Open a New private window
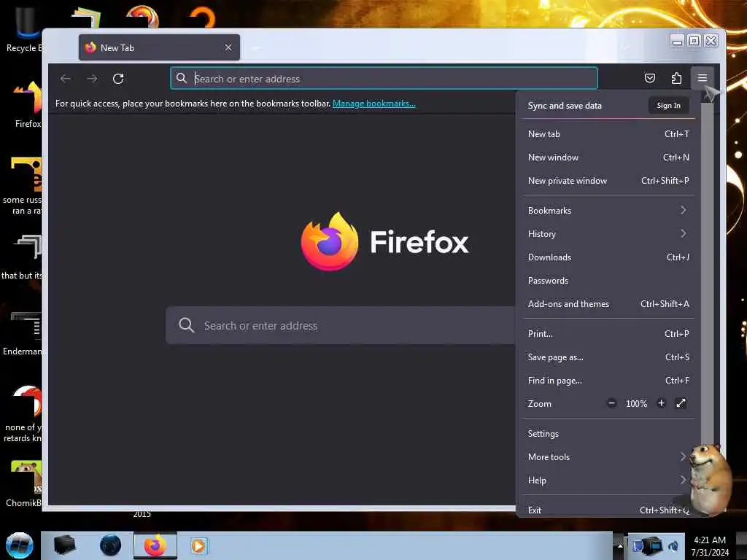 (608, 181)
